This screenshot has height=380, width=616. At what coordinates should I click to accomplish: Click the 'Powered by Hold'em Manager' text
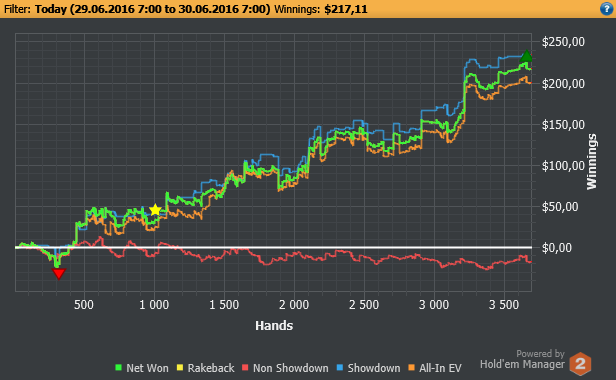522,360
